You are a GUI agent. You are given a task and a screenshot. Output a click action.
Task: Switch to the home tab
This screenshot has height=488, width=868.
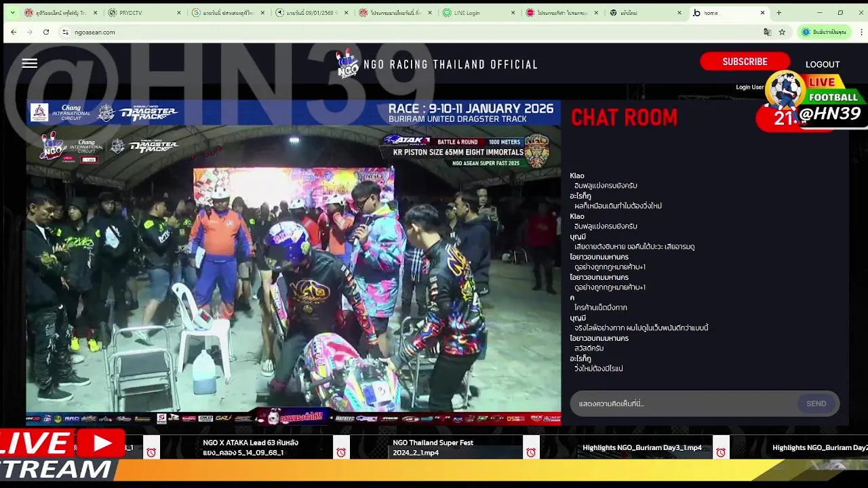pyautogui.click(x=728, y=13)
